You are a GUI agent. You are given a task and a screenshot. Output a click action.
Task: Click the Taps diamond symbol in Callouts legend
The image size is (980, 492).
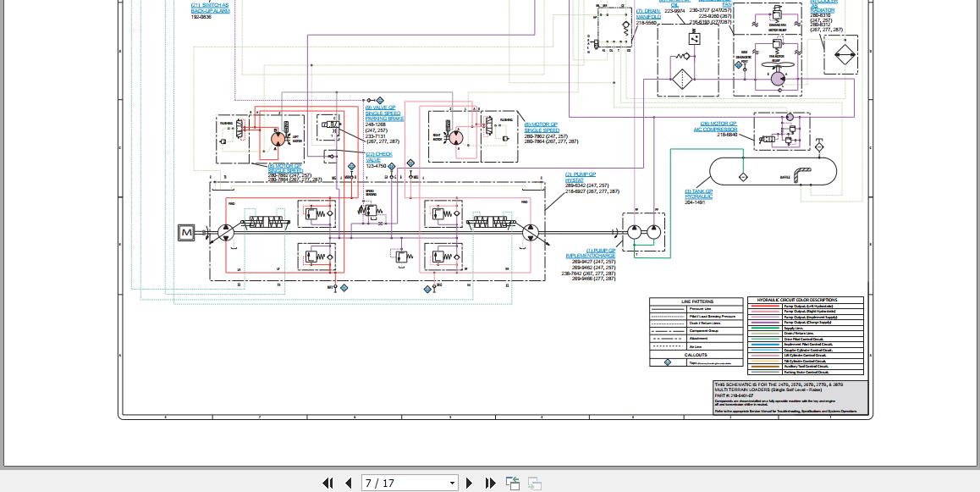(x=667, y=362)
